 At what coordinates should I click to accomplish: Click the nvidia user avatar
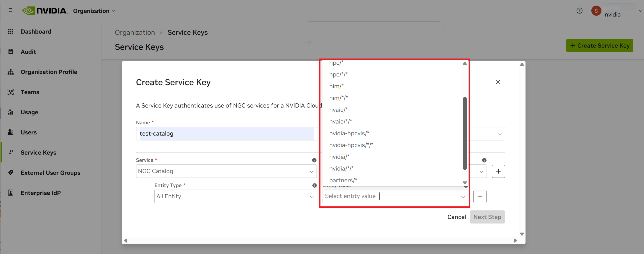click(596, 11)
